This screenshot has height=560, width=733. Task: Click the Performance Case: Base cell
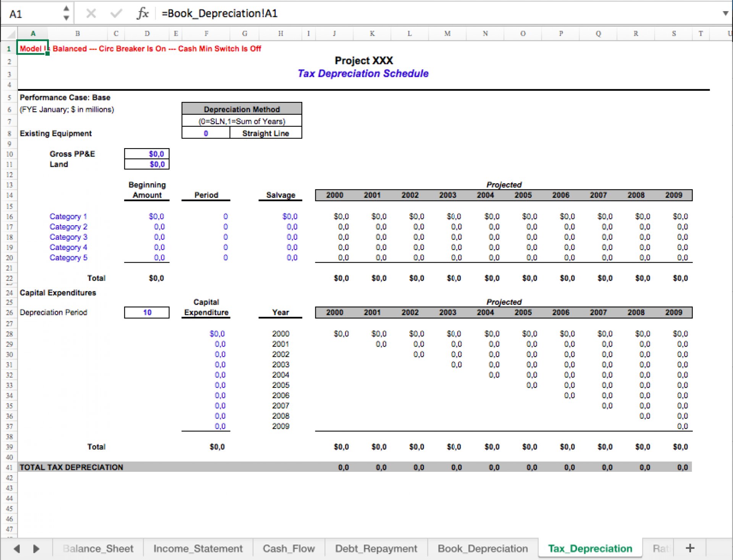click(x=65, y=97)
